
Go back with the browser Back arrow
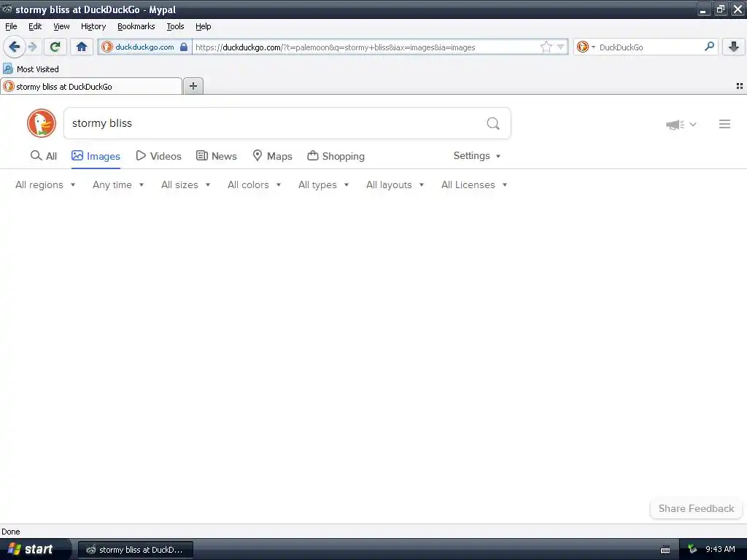coord(15,47)
